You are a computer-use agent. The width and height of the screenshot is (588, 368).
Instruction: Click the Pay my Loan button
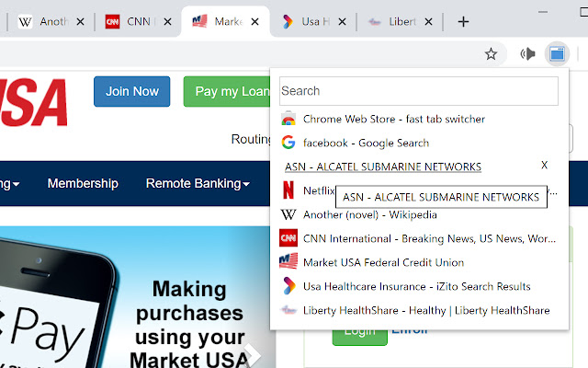coord(227,92)
